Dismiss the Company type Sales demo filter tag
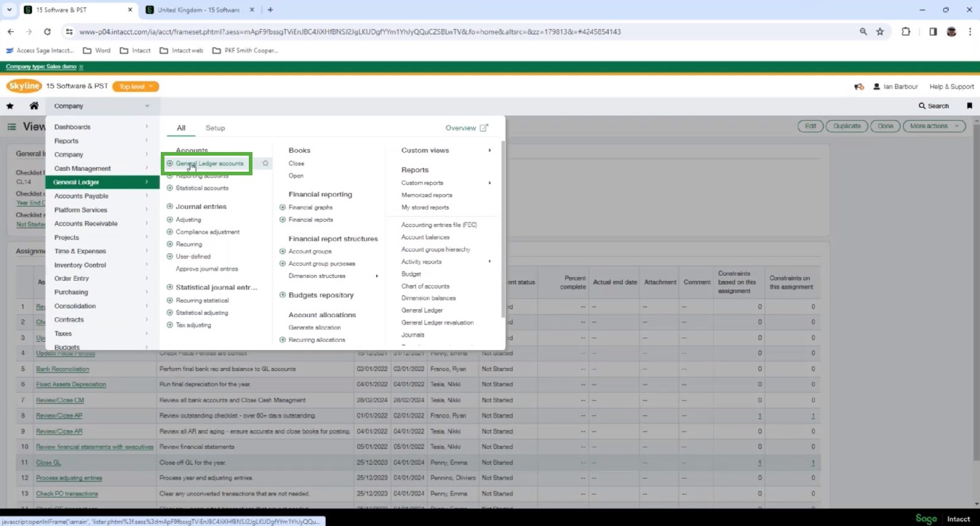980x526 pixels. click(80, 66)
